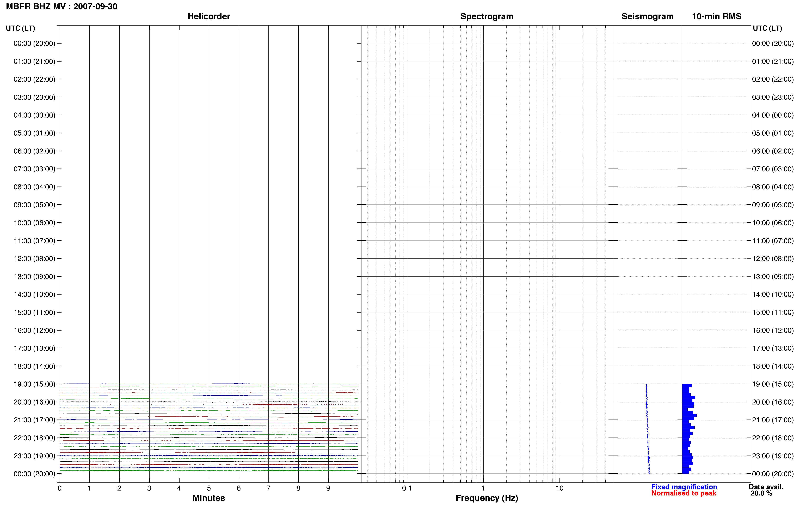
Task: Click the blue 'Fixed magnification' legend text
Action: (684, 487)
